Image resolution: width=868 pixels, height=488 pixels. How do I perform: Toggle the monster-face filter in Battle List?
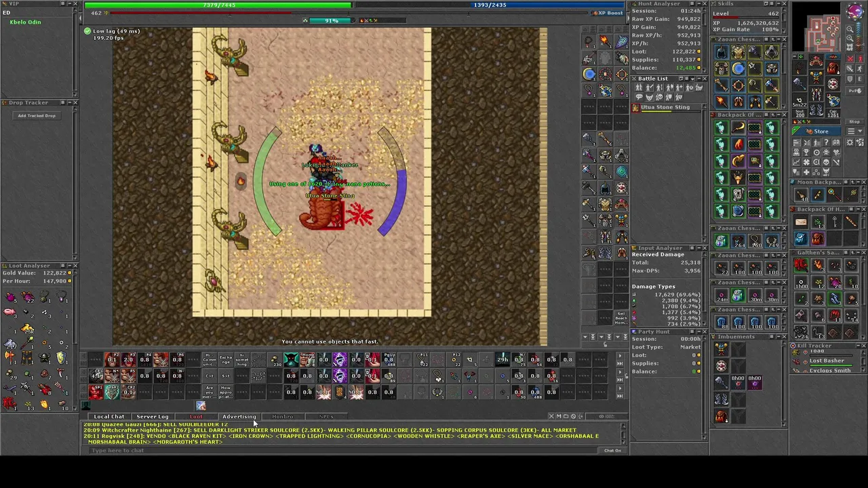(x=649, y=97)
